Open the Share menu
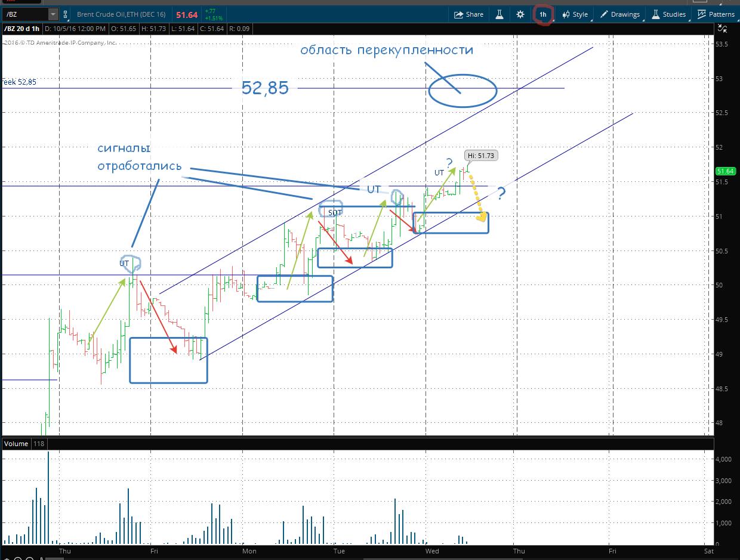Screen dimensions: 740x560 [469, 14]
